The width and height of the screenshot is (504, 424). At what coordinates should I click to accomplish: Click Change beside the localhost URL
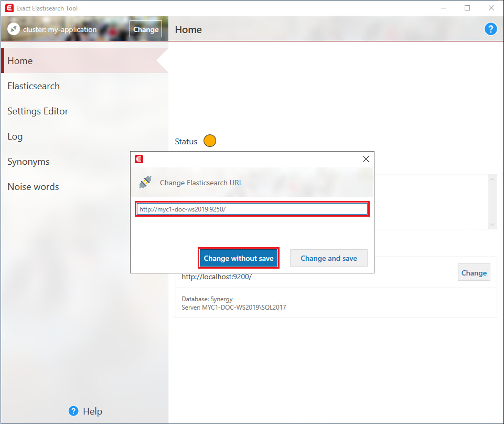pos(474,273)
